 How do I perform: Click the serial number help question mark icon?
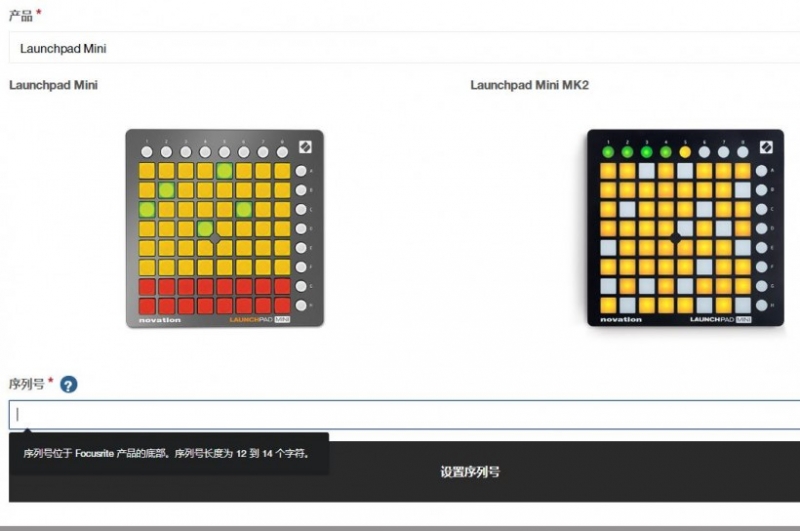pyautogui.click(x=69, y=384)
